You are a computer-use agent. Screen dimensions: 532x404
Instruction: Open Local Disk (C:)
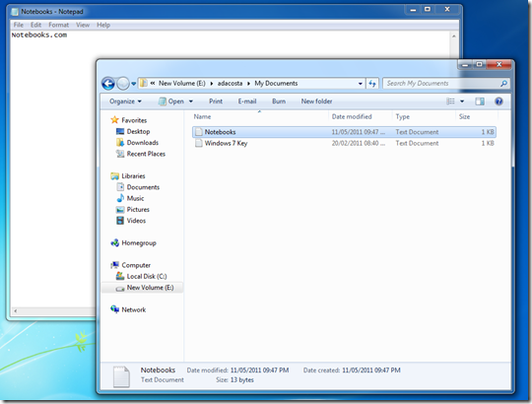[x=147, y=277]
